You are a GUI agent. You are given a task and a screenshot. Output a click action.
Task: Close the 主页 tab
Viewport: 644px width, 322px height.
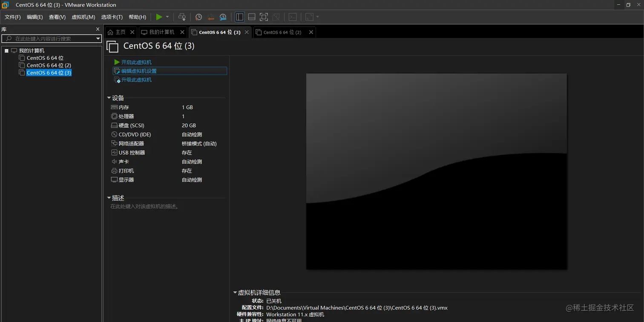(132, 32)
